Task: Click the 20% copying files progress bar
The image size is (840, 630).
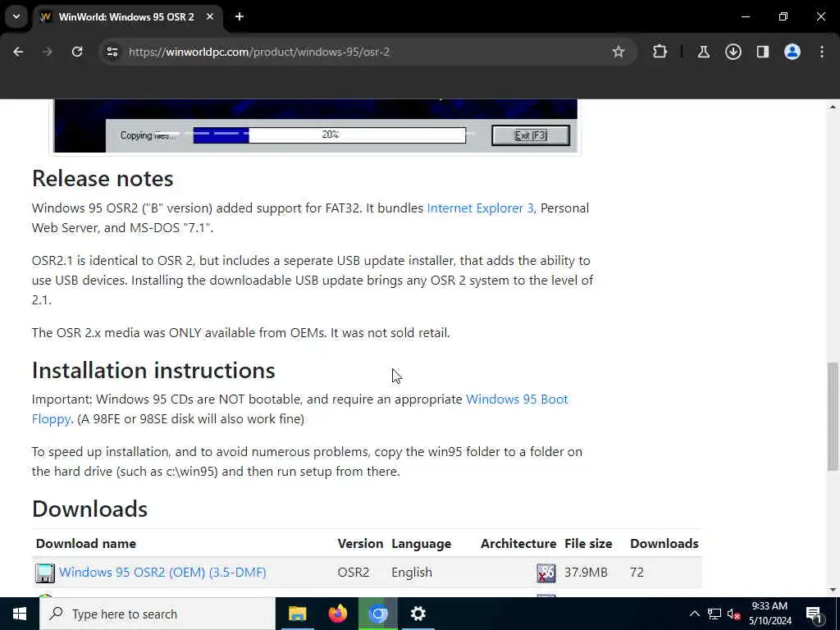Action: (x=330, y=135)
